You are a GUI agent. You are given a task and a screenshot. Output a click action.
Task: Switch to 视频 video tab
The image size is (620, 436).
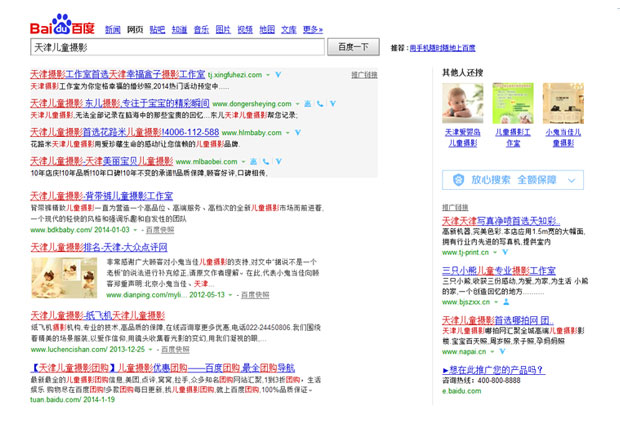point(245,29)
